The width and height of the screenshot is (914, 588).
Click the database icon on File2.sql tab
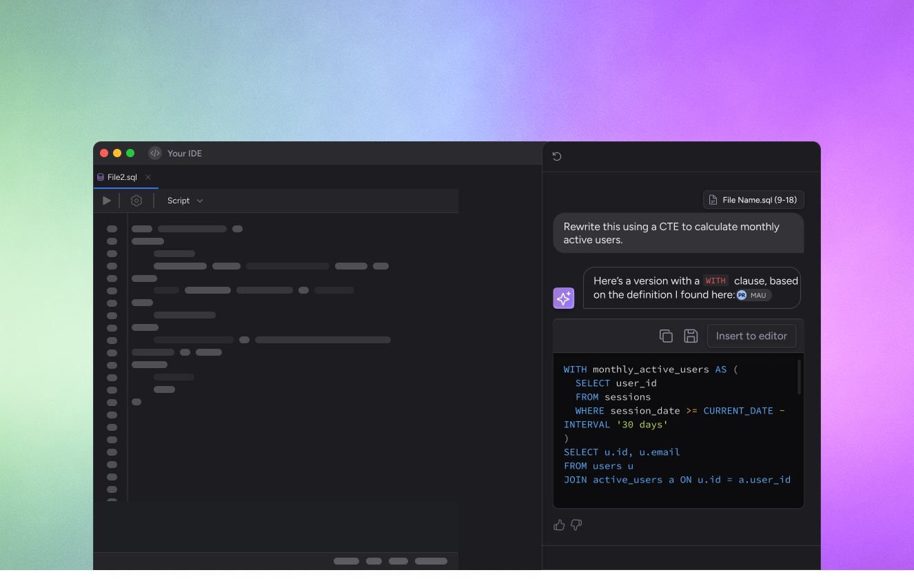(101, 177)
